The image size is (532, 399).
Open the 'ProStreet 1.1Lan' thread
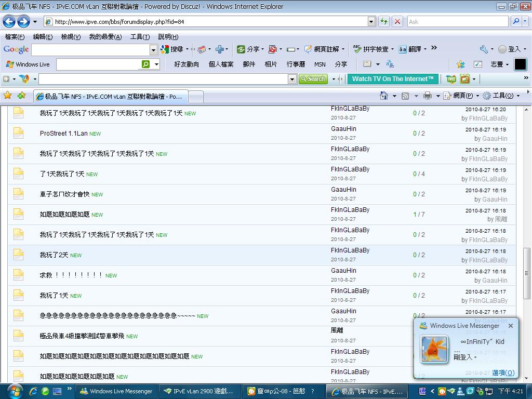point(63,134)
